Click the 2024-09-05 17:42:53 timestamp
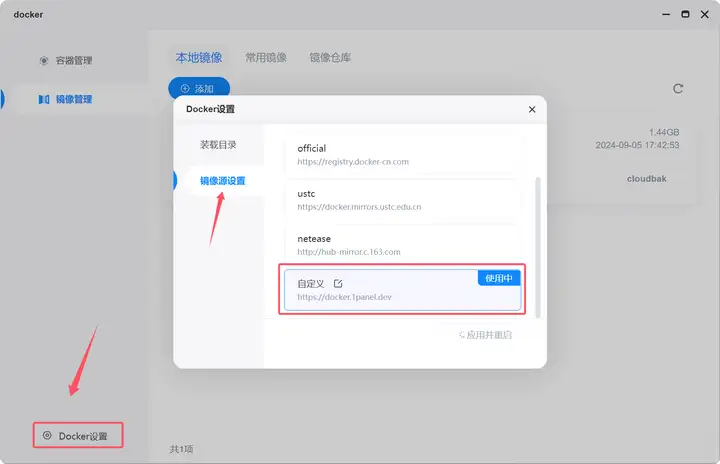 [x=637, y=145]
